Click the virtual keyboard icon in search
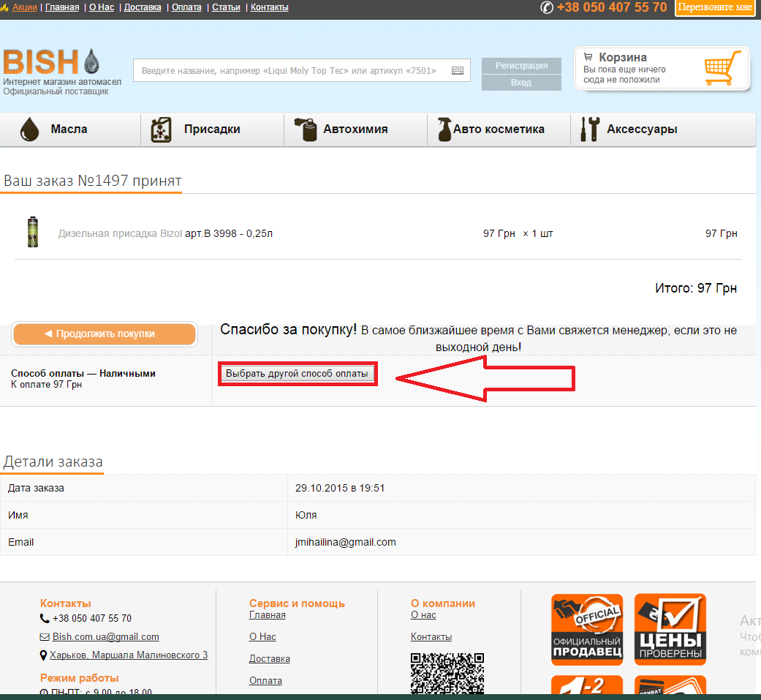This screenshot has height=700, width=761. click(458, 71)
